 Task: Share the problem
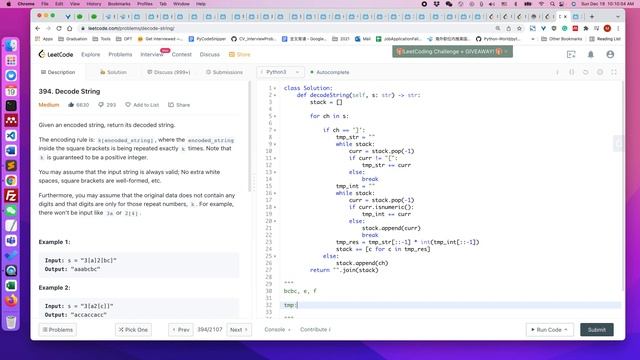179,105
